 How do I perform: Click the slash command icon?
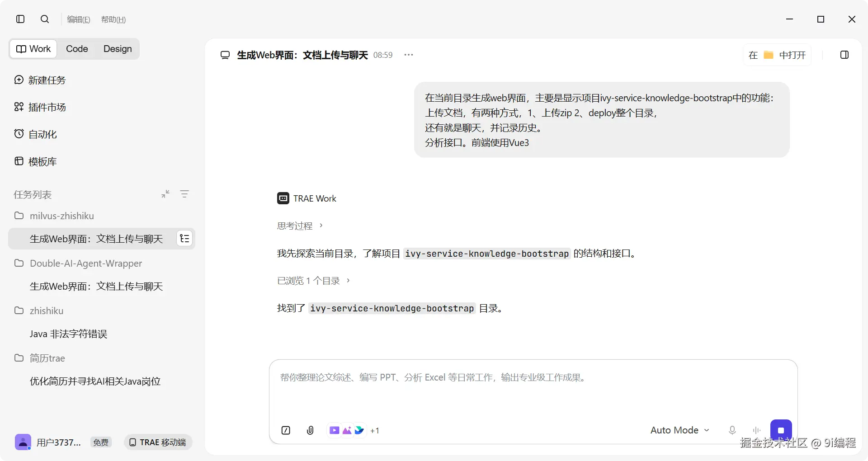pos(286,430)
